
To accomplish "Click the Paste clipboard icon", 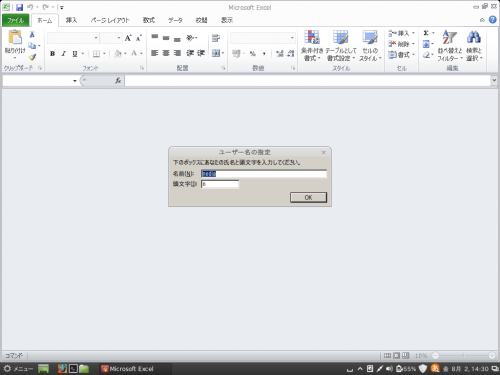I will [x=15, y=37].
